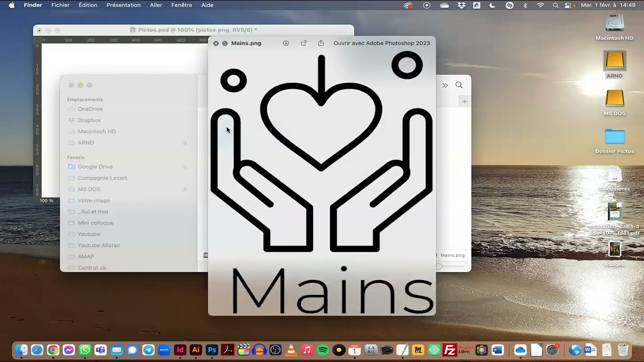Image resolution: width=644 pixels, height=362 pixels.
Task: Select Dossier Pictos folder on desktop
Action: (x=614, y=136)
